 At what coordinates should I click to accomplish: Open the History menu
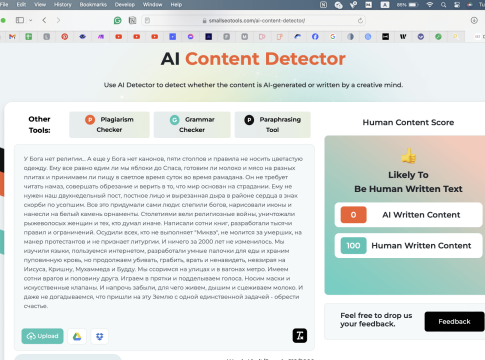[x=63, y=5]
